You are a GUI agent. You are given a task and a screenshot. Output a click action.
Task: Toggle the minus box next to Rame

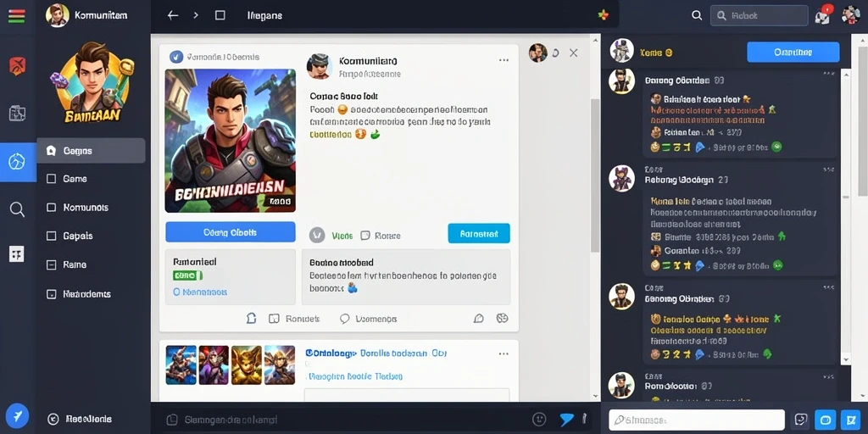tap(52, 264)
